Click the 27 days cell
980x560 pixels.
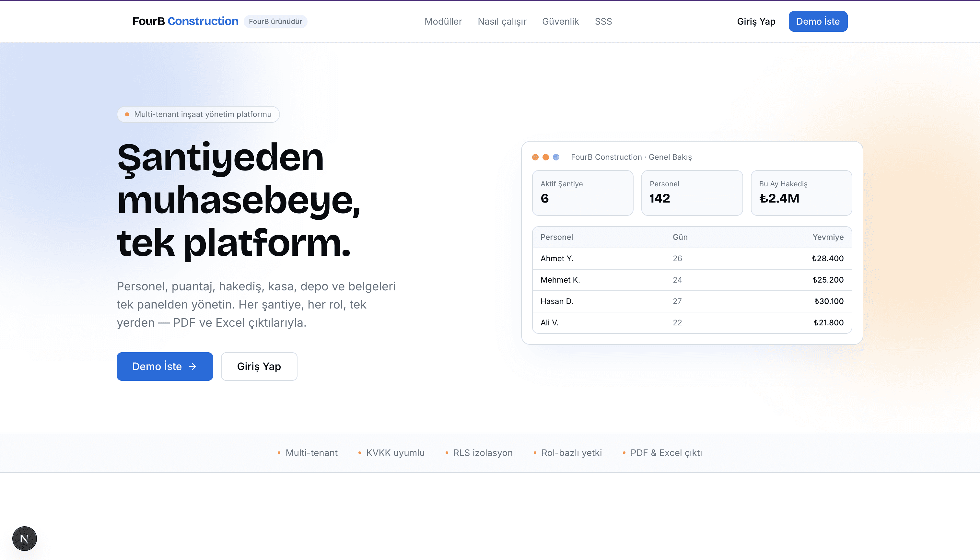tap(677, 301)
